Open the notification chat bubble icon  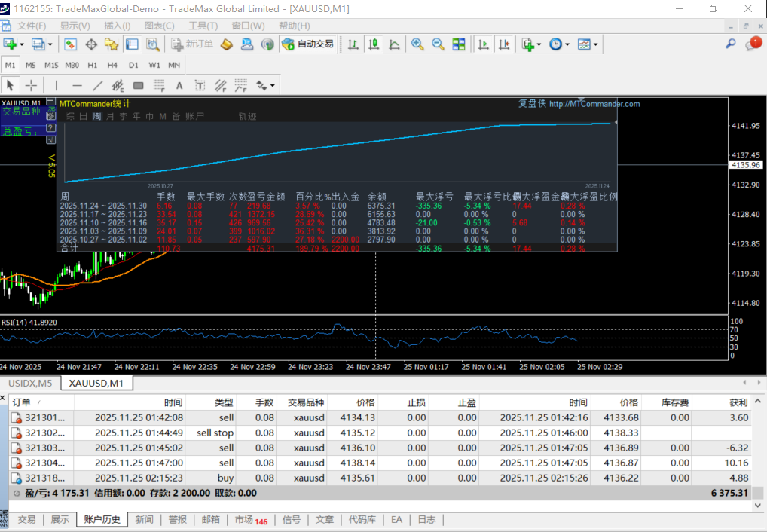(x=754, y=44)
